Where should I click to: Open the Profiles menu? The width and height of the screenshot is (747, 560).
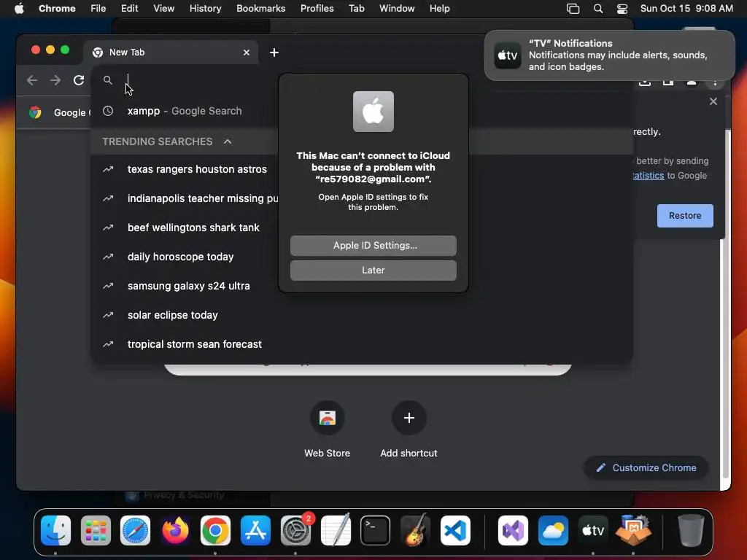pos(317,9)
